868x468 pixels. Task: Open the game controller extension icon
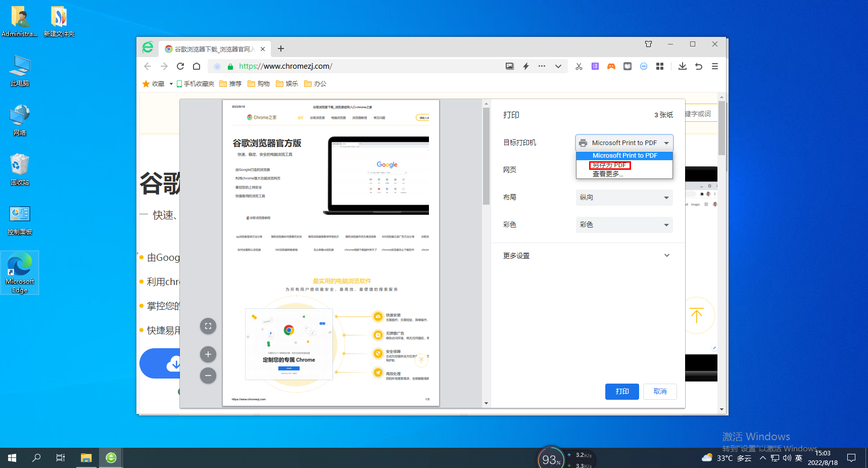[611, 66]
